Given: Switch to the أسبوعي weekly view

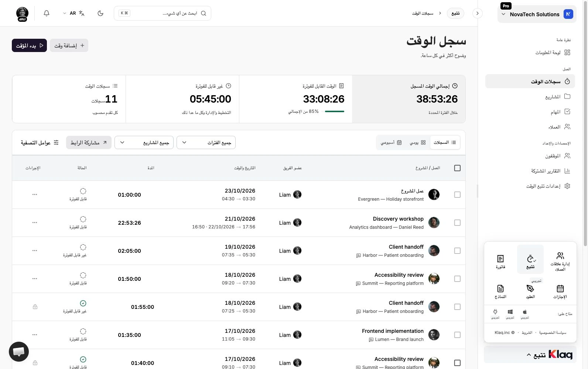Looking at the screenshot, I should [x=391, y=142].
